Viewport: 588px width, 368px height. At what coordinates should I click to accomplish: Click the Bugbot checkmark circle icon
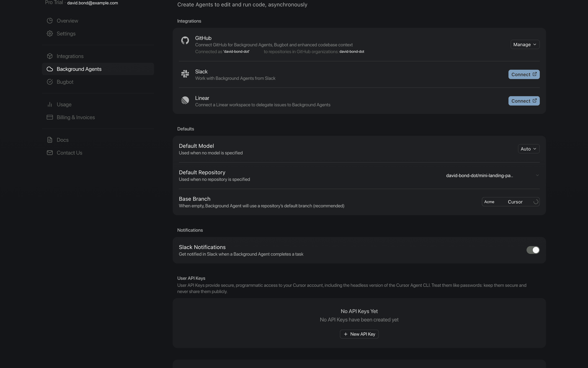click(x=50, y=82)
